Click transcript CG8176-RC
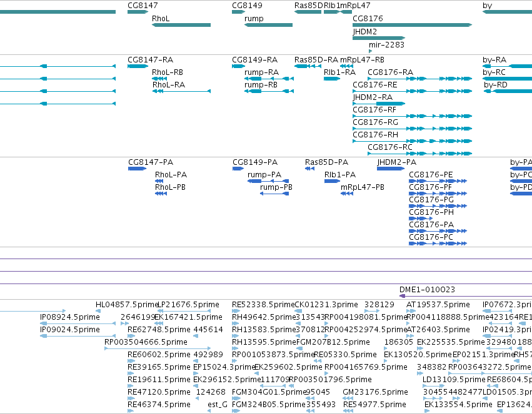 (x=420, y=154)
